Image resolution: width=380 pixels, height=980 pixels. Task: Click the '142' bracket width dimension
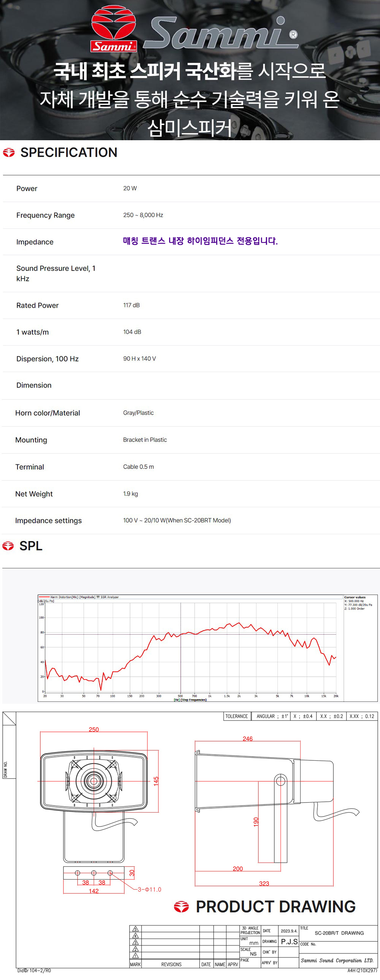(93, 891)
